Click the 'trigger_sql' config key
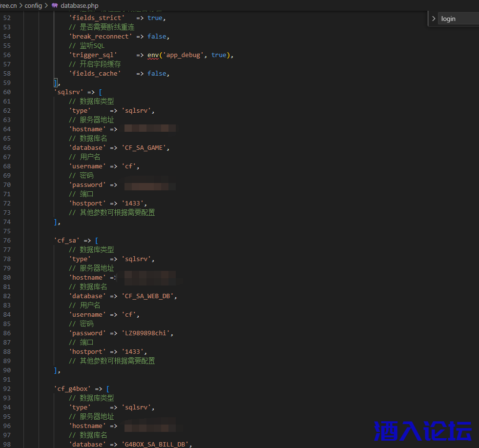Image resolution: width=479 pixels, height=448 pixels. pyautogui.click(x=93, y=55)
